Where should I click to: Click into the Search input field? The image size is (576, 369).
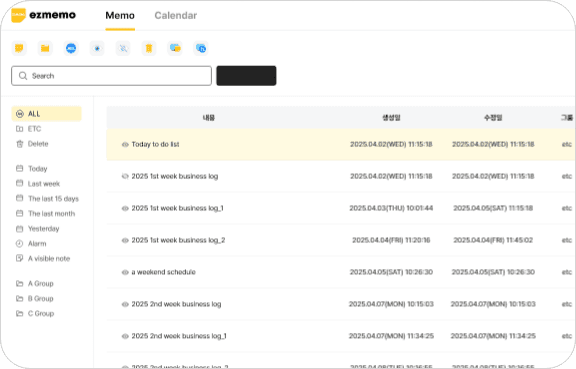[111, 76]
